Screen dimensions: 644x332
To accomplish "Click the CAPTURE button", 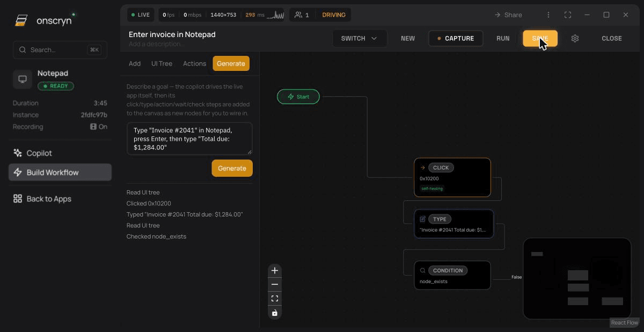I will click(x=456, y=39).
